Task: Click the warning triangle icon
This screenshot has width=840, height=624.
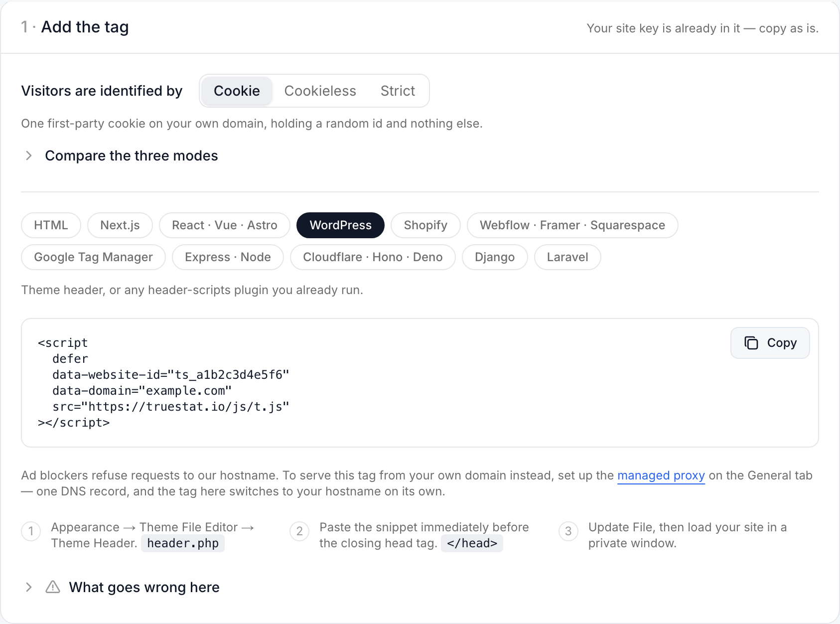Action: [53, 587]
